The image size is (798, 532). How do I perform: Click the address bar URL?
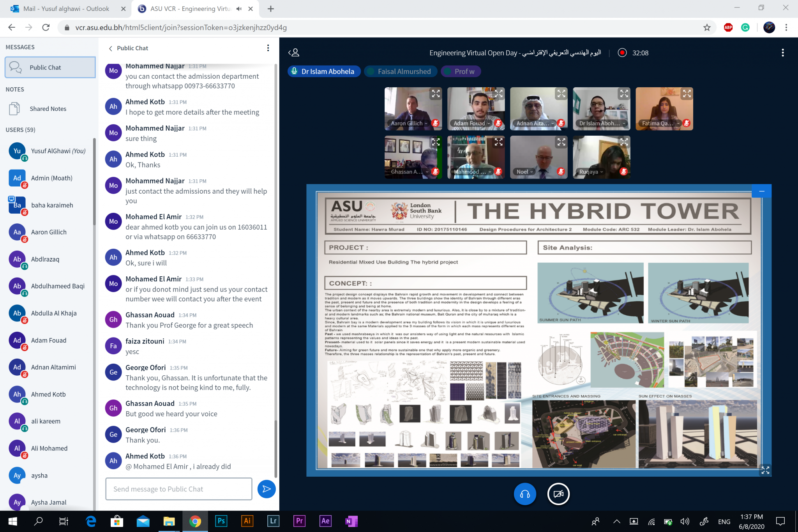pyautogui.click(x=181, y=27)
